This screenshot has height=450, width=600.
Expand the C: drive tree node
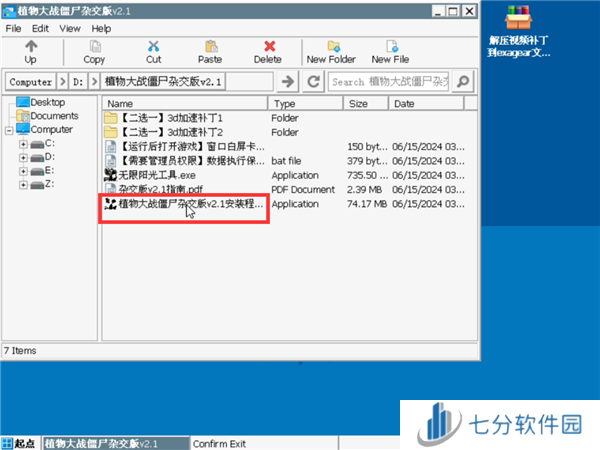point(23,144)
